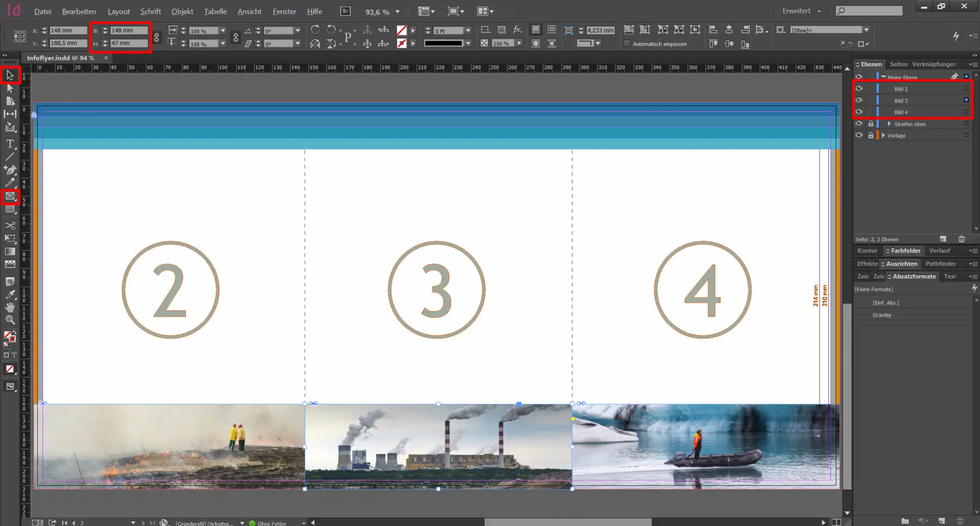Pick the Scissors tool
This screenshot has height=526, width=980.
[x=10, y=225]
